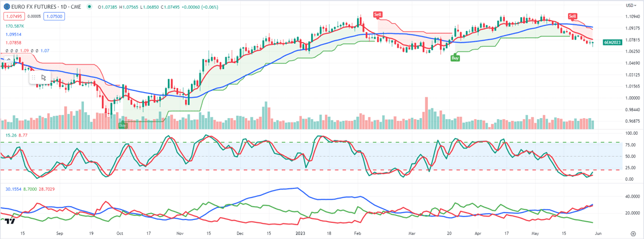The height and width of the screenshot is (239, 644).
Task: Click the 25.00 stochastic axis label
Action: [631, 168]
